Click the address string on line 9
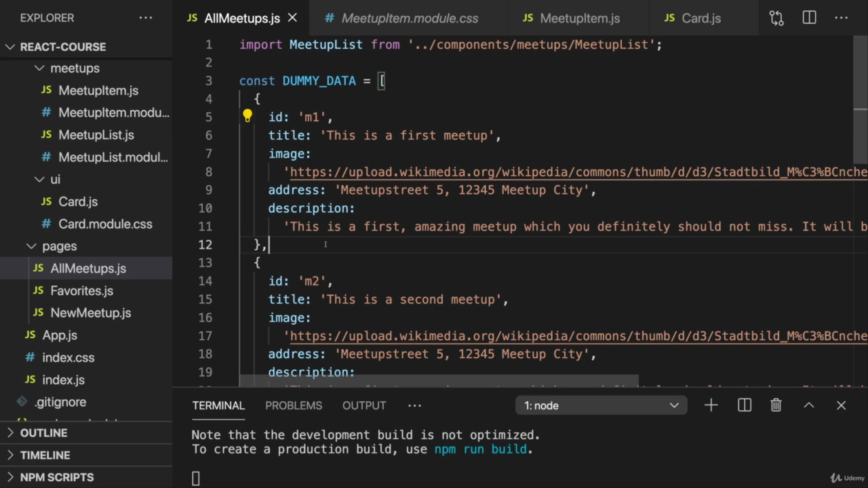 pyautogui.click(x=462, y=190)
